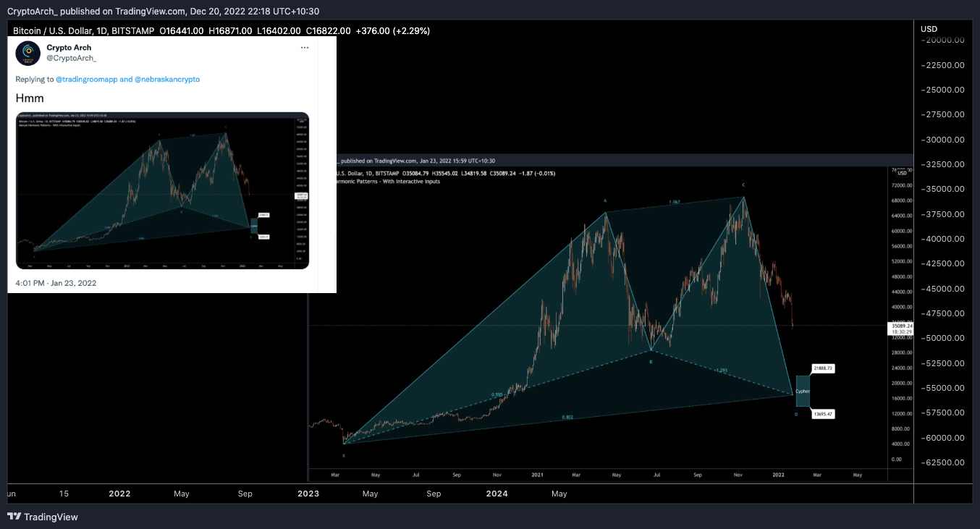The image size is (980, 529).
Task: Click the C16822.00 close value
Action: coord(329,31)
